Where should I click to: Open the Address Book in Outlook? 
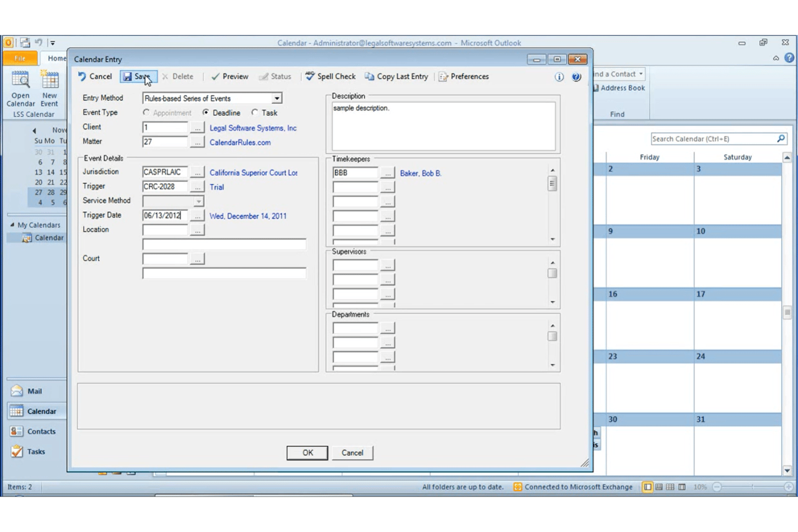(x=618, y=88)
